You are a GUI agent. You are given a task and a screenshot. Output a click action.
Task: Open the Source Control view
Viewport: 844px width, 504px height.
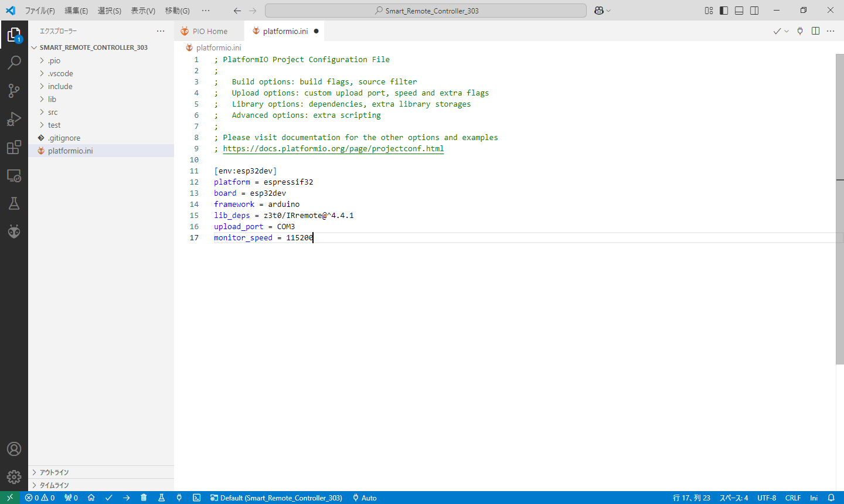click(14, 90)
